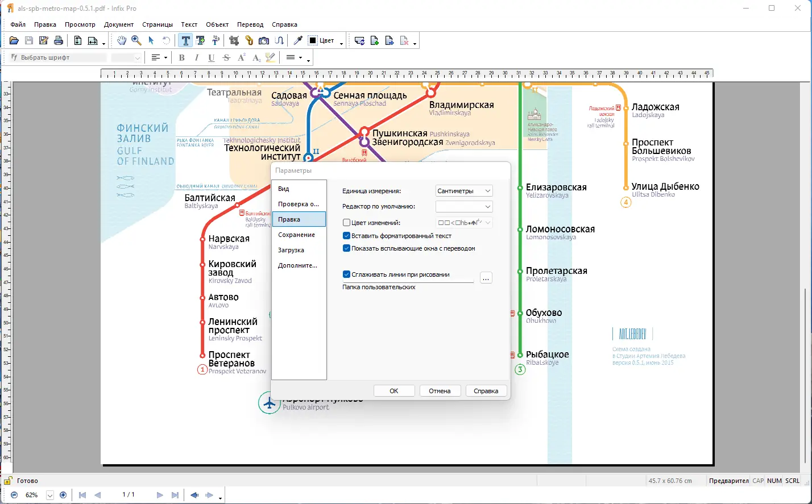Click the Delete Page icon

click(404, 40)
